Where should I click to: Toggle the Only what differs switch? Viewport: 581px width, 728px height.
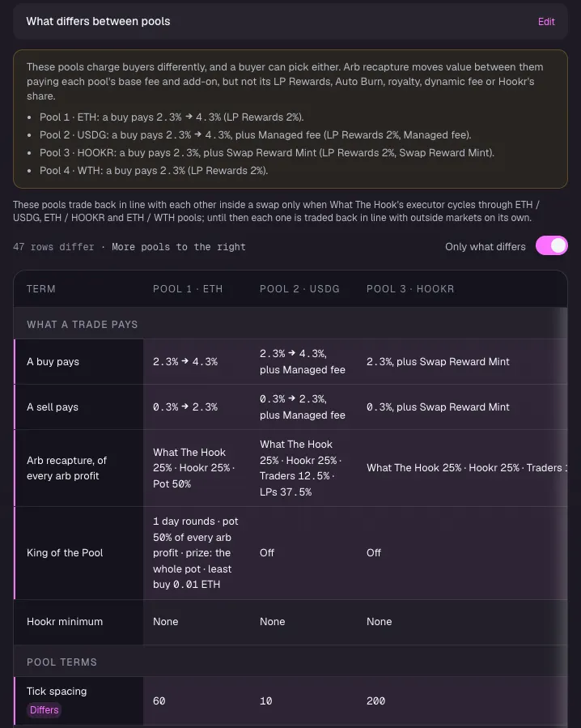(551, 246)
